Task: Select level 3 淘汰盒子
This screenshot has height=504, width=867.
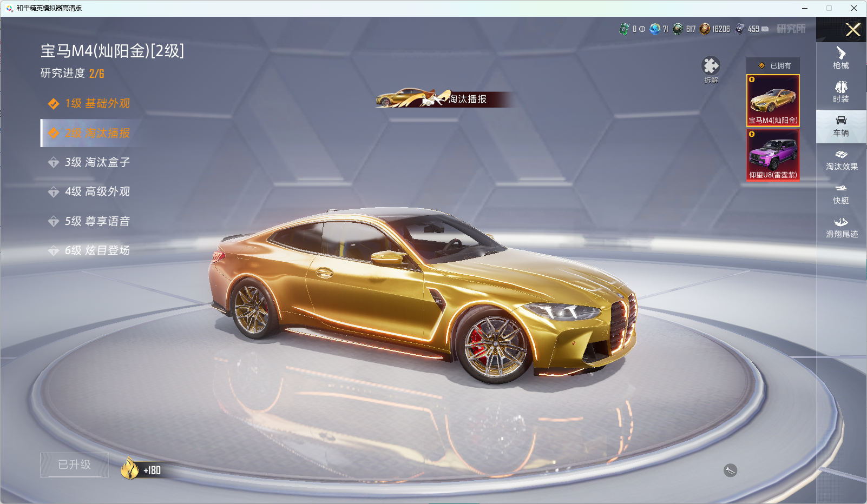Action: [x=97, y=162]
